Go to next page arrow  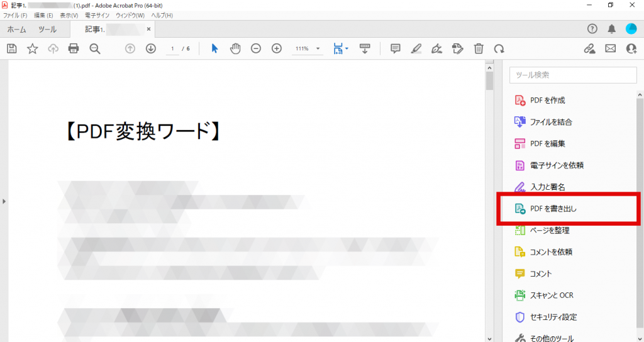pos(151,49)
